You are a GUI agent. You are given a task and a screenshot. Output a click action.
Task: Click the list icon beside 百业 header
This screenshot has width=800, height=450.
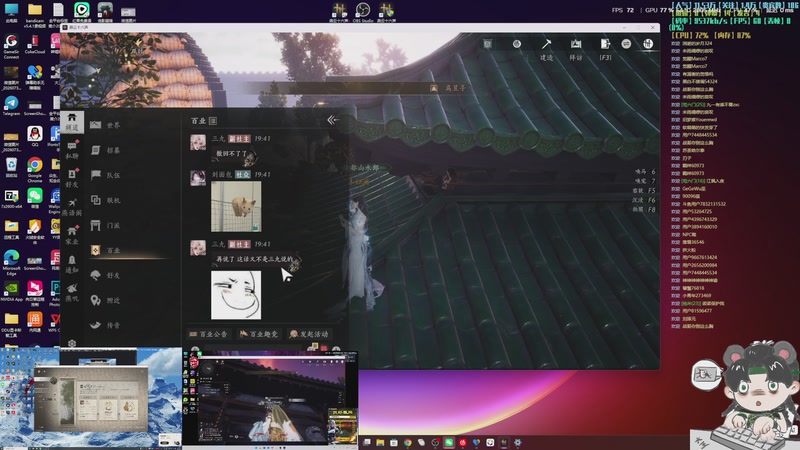pos(213,121)
